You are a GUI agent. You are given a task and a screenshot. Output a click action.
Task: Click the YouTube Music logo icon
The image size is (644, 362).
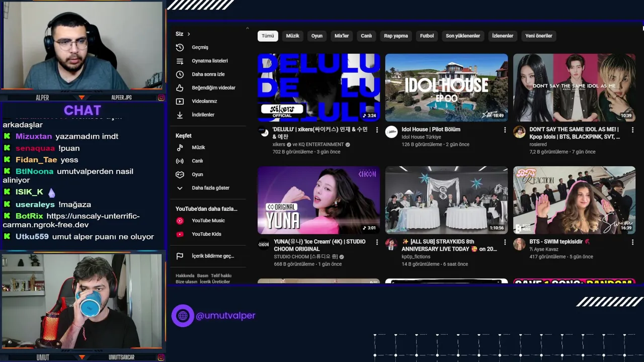click(180, 221)
